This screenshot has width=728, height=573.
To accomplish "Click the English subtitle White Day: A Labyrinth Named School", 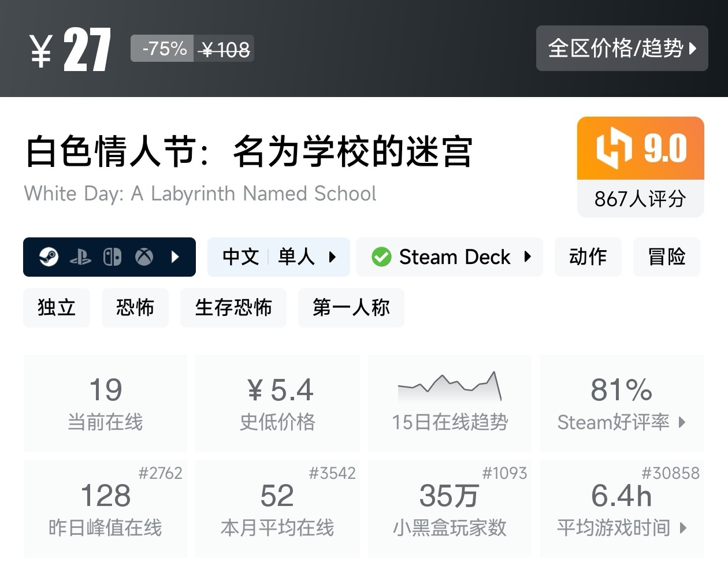I will point(200,194).
